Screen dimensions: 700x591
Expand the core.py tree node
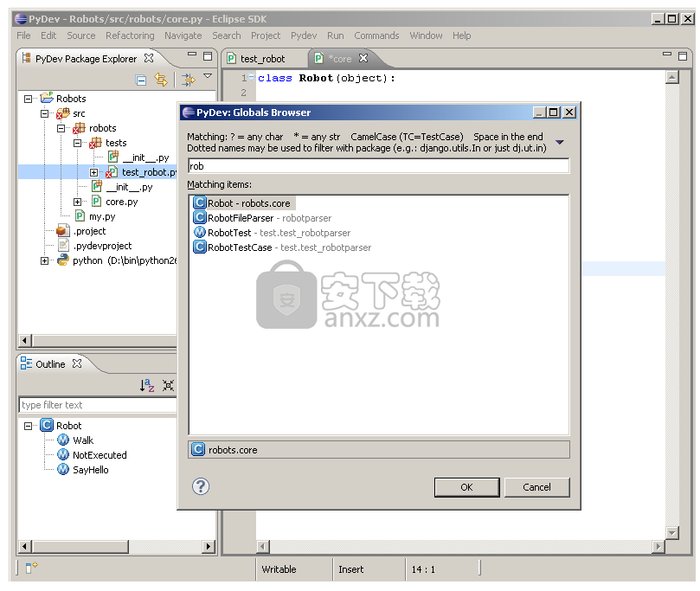tap(78, 202)
